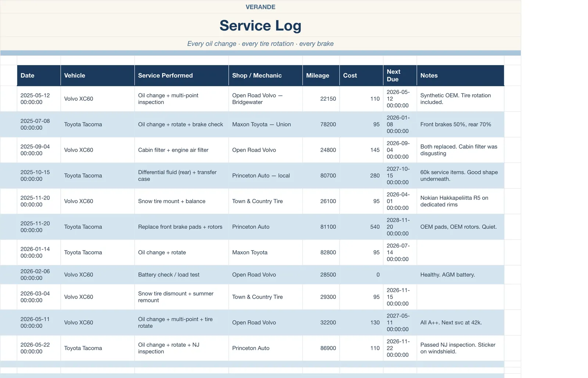Click the Service Performed column header

click(182, 75)
